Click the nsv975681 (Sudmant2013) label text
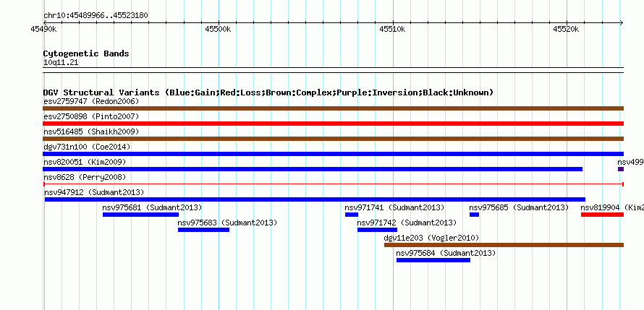Viewport: 644px width, 310px height. coord(152,207)
